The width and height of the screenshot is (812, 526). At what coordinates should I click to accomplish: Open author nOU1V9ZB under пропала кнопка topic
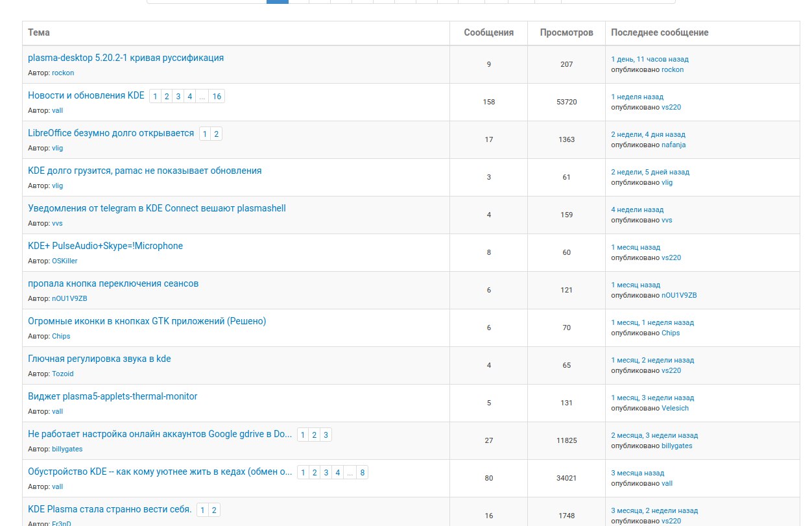(69, 298)
